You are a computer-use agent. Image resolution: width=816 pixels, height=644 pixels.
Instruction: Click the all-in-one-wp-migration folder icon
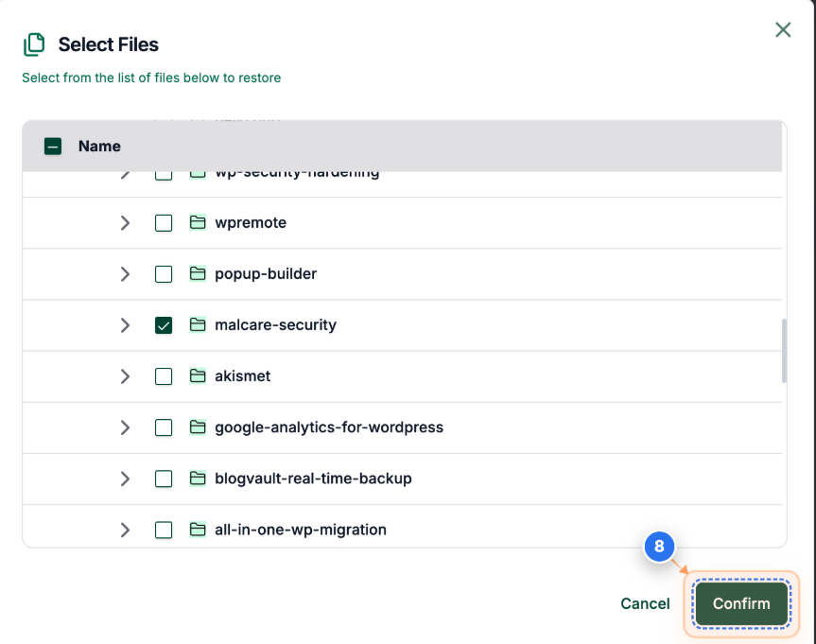[x=198, y=529]
